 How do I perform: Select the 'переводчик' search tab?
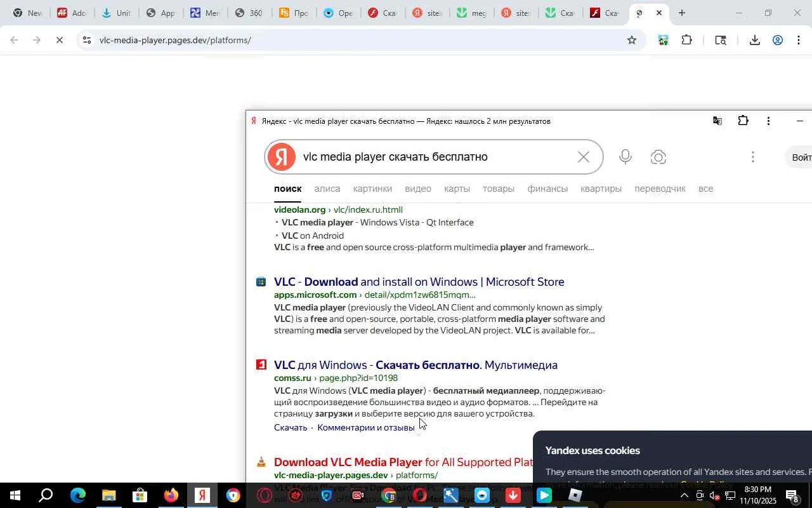pos(660,189)
